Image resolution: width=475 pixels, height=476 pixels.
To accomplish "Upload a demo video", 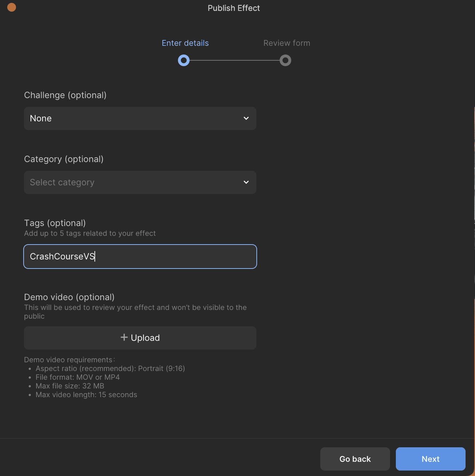I will [x=140, y=338].
